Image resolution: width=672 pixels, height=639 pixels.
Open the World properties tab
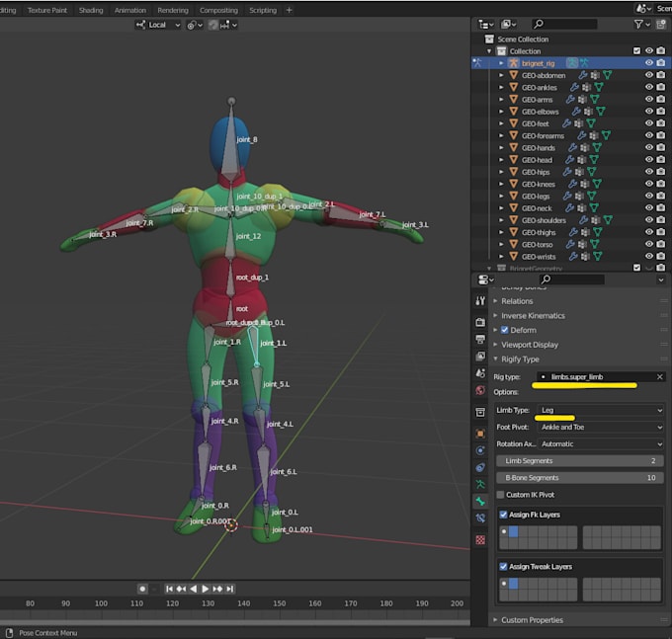(480, 390)
